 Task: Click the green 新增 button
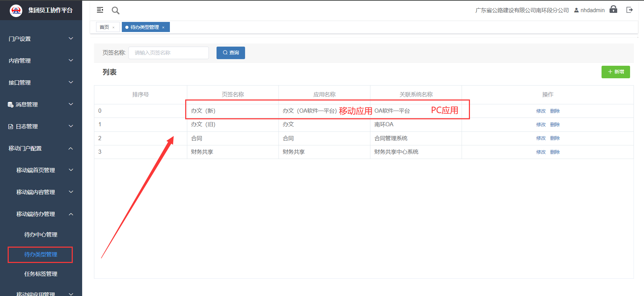616,72
